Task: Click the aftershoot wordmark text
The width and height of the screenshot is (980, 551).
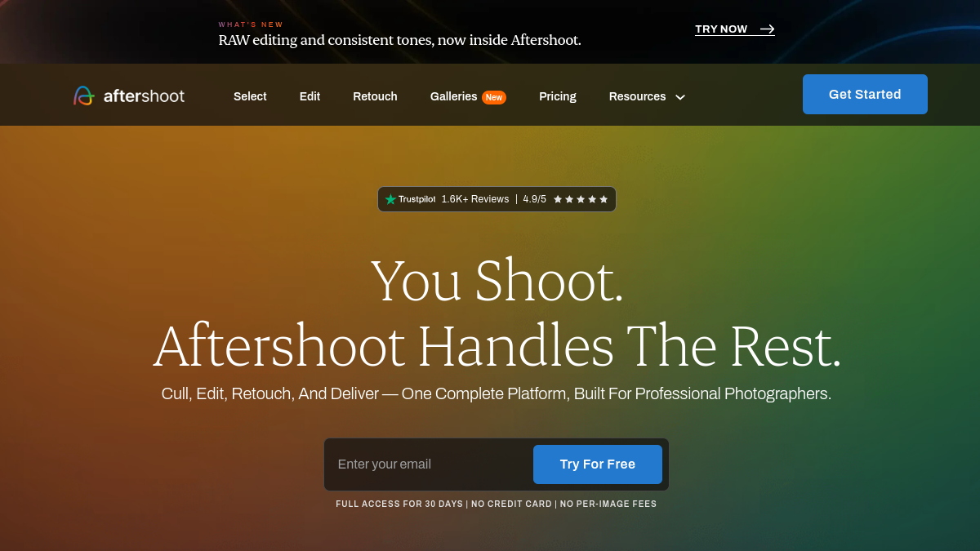Action: (x=144, y=96)
